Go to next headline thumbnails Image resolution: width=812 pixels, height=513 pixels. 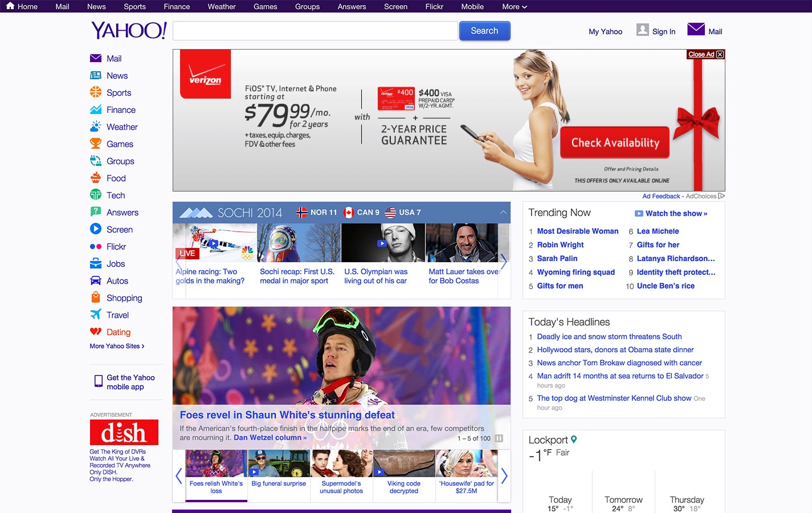(x=504, y=476)
